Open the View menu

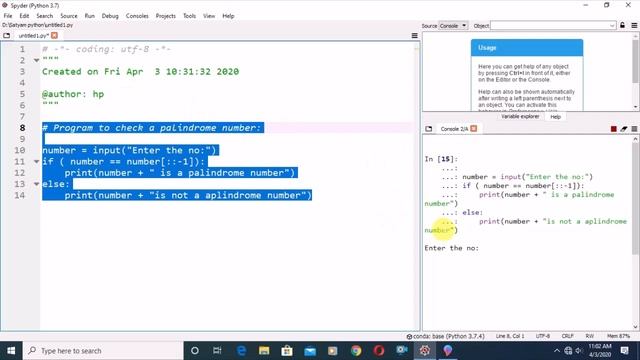tap(209, 16)
